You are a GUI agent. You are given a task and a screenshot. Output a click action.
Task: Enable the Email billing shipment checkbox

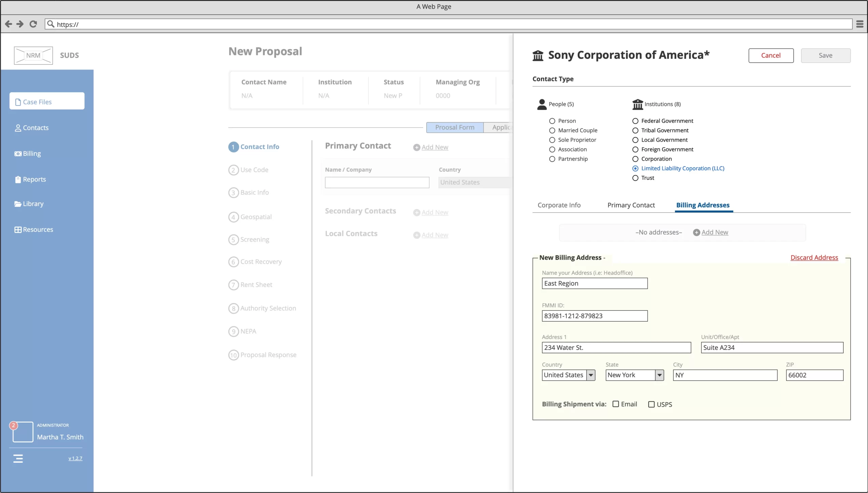pyautogui.click(x=616, y=404)
